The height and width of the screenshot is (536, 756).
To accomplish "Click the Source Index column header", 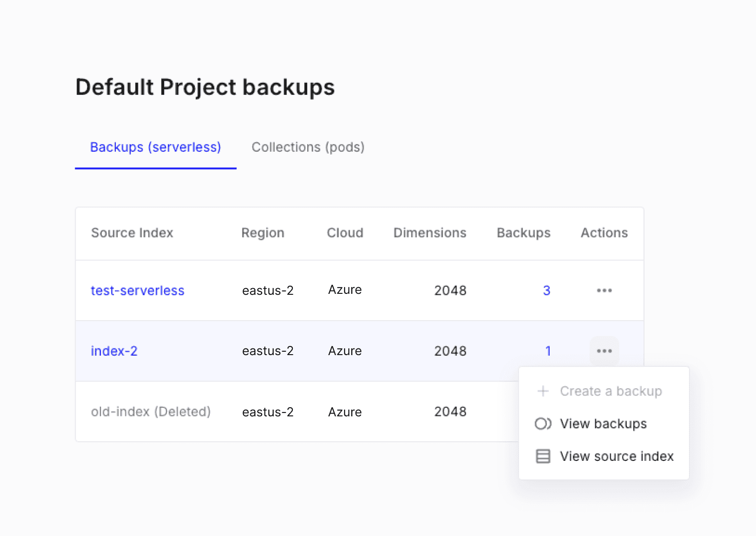I will tap(132, 233).
